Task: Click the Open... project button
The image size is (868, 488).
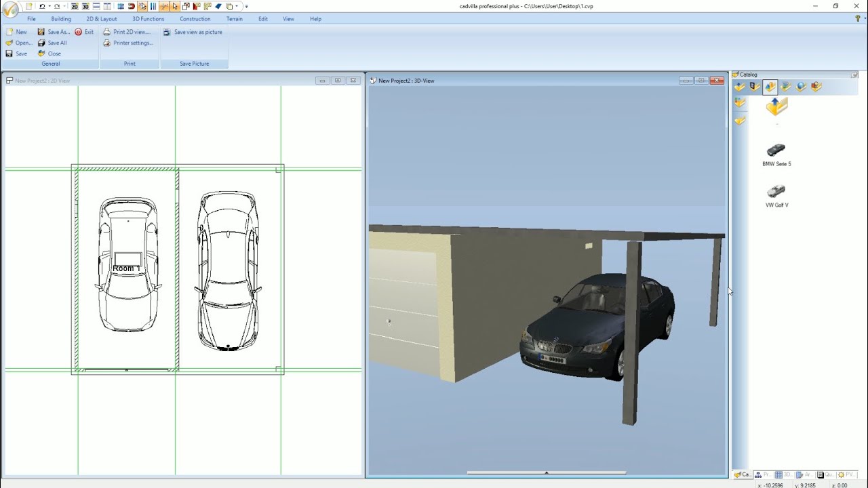Action: tap(19, 43)
